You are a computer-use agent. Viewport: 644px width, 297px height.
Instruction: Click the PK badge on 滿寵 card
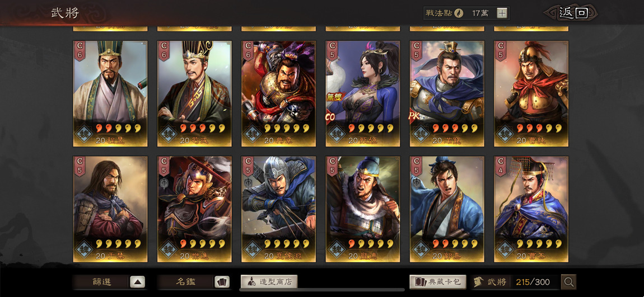414,116
